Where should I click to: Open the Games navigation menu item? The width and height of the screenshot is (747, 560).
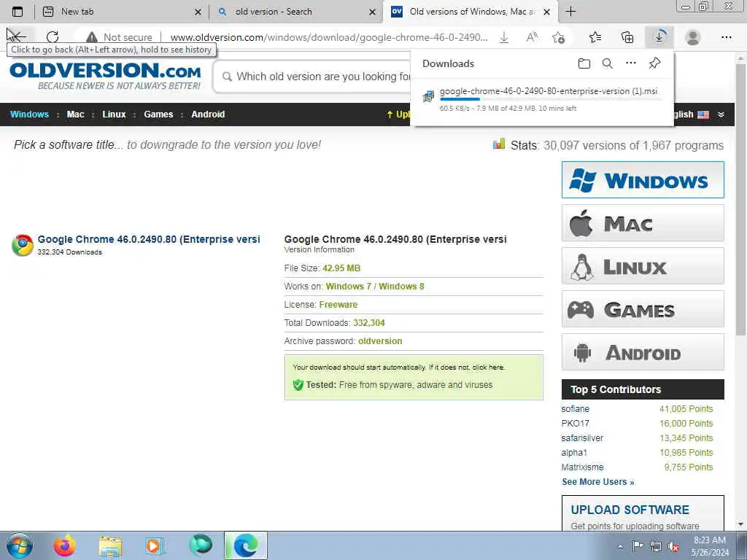coord(158,114)
